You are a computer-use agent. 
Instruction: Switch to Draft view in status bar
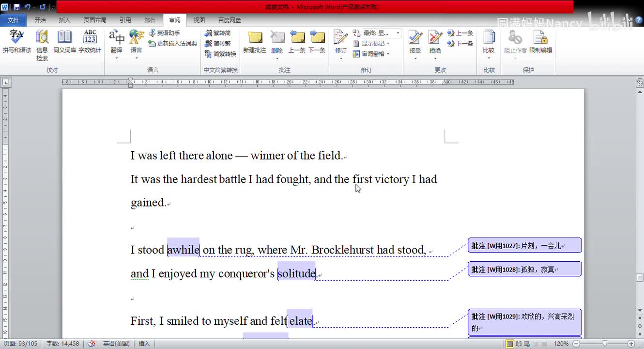coord(545,344)
